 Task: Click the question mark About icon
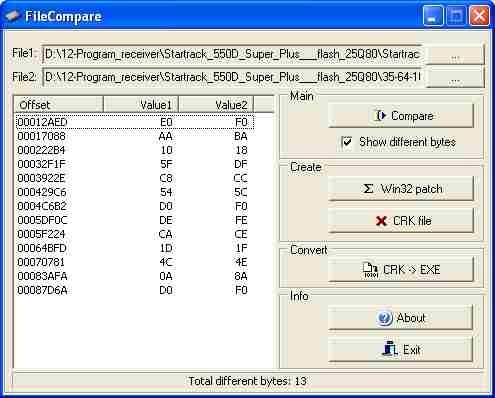pos(384,318)
